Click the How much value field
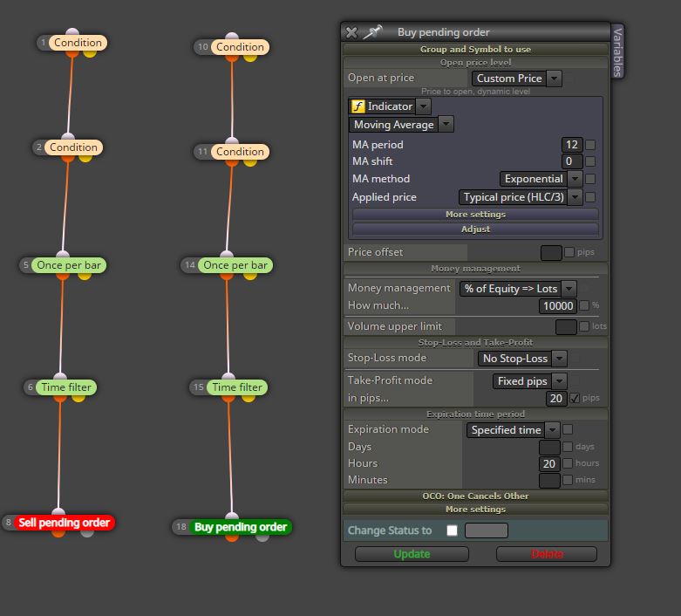 pos(558,306)
